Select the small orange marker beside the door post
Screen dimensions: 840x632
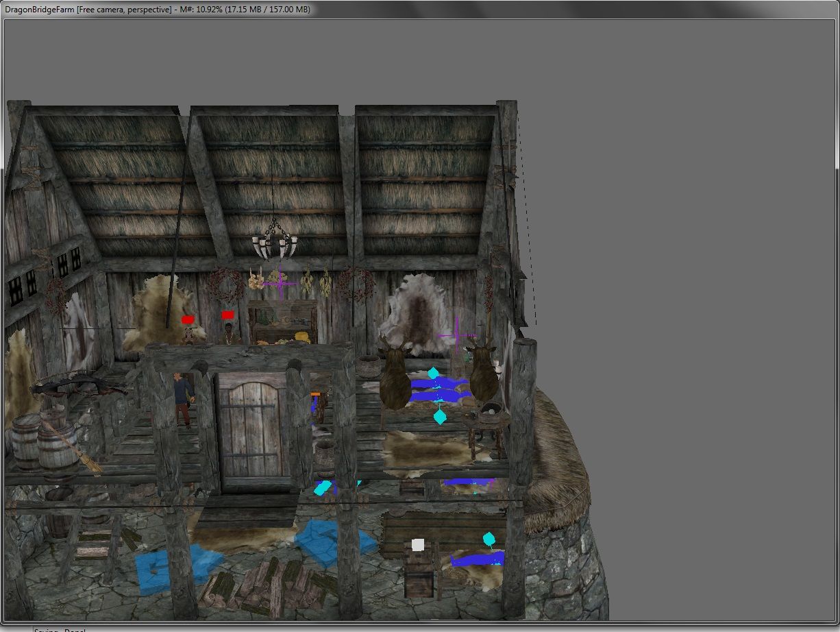click(x=315, y=394)
